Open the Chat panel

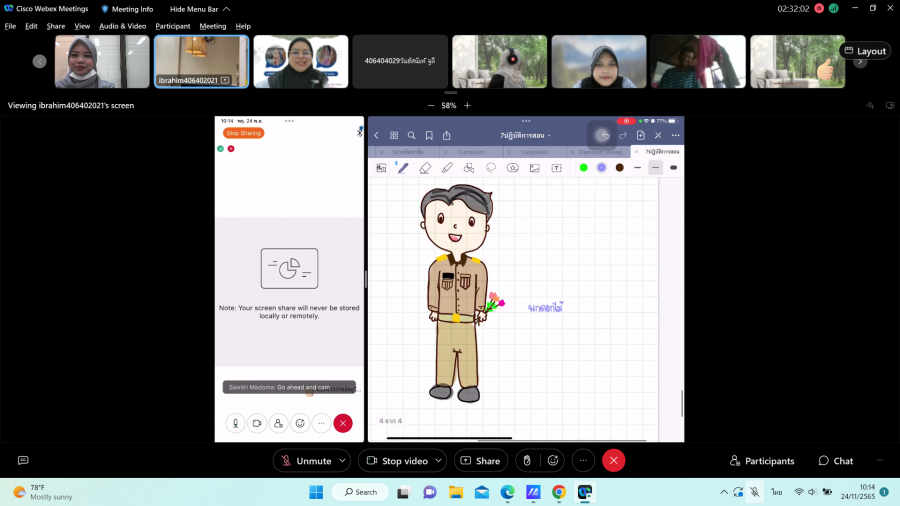(835, 461)
